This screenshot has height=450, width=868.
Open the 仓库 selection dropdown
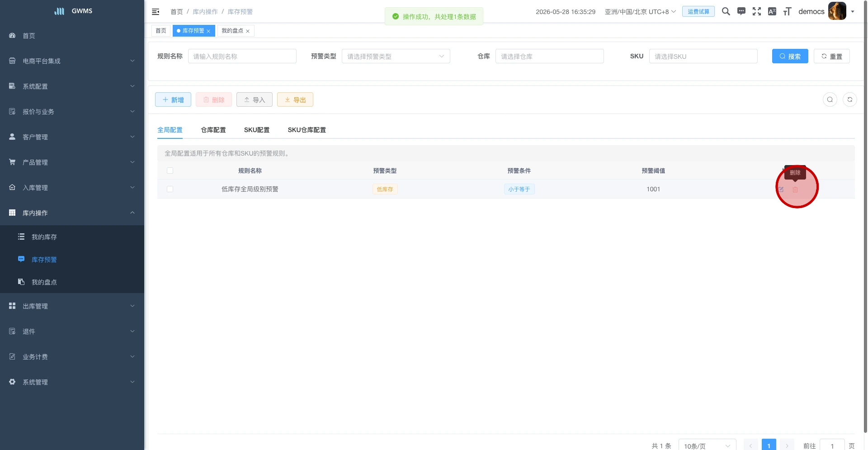[549, 56]
